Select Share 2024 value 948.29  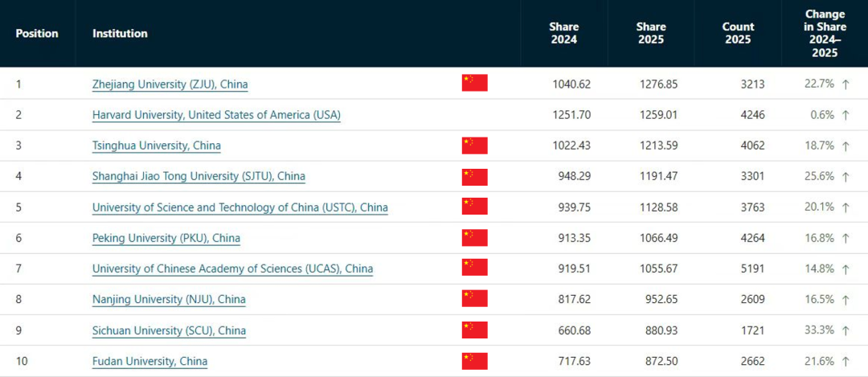coord(575,177)
